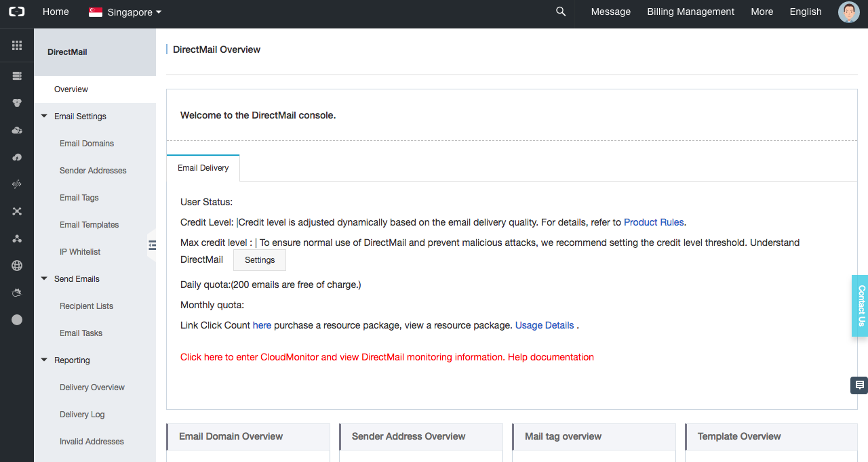Open the globe icon in left rail
The image size is (868, 462).
click(x=17, y=266)
